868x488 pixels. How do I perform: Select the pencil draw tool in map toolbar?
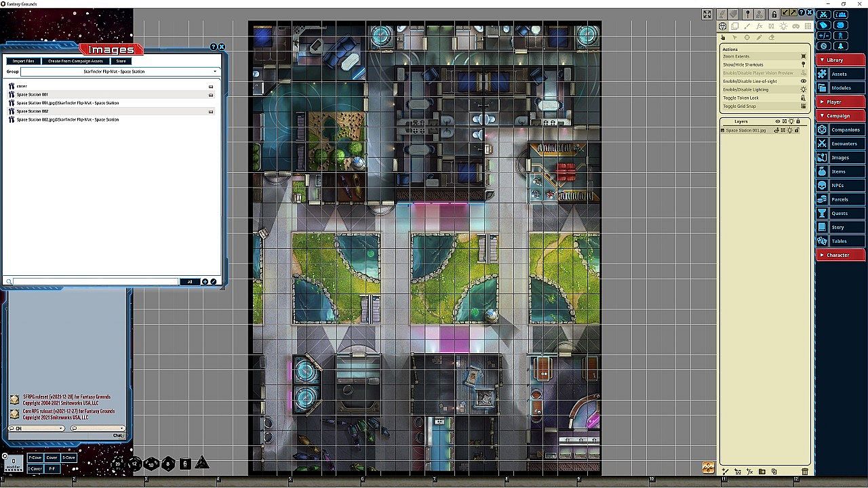point(759,38)
